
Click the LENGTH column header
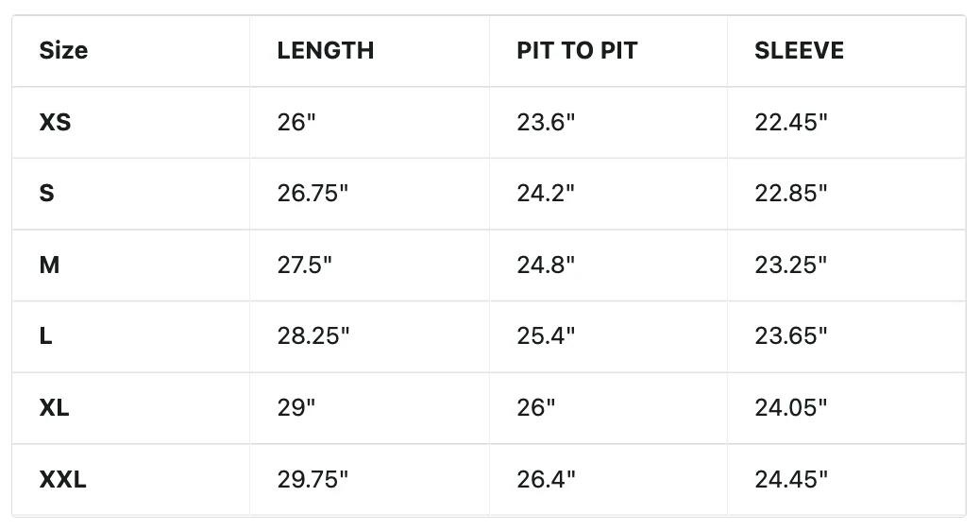325,51
